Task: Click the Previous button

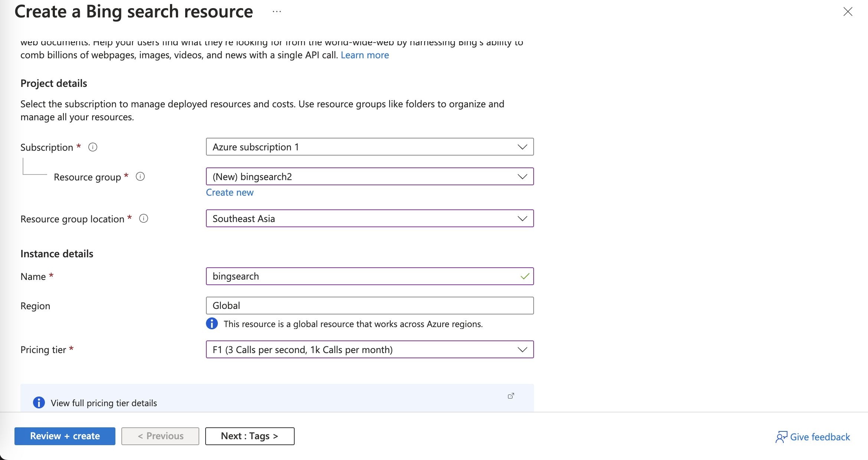Action: pos(160,436)
